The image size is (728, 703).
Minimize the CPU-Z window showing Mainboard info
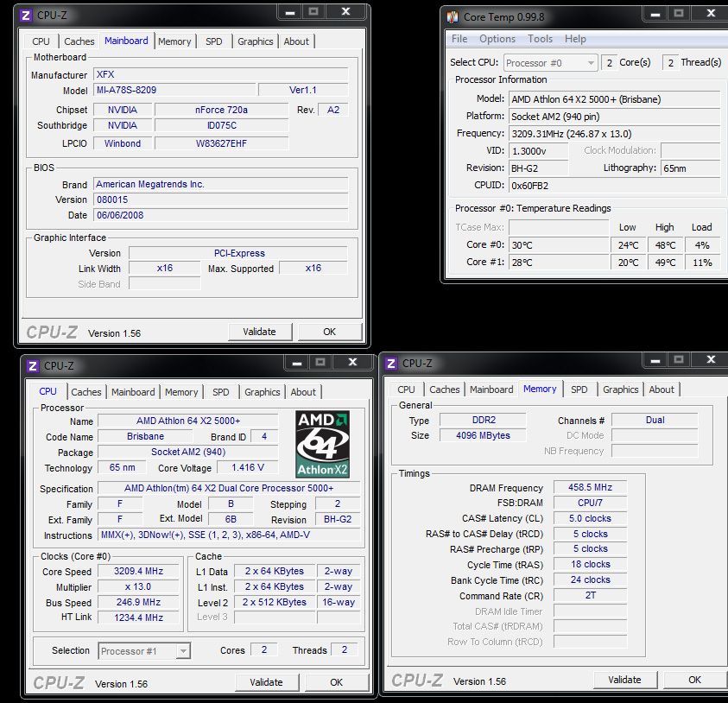(x=288, y=12)
